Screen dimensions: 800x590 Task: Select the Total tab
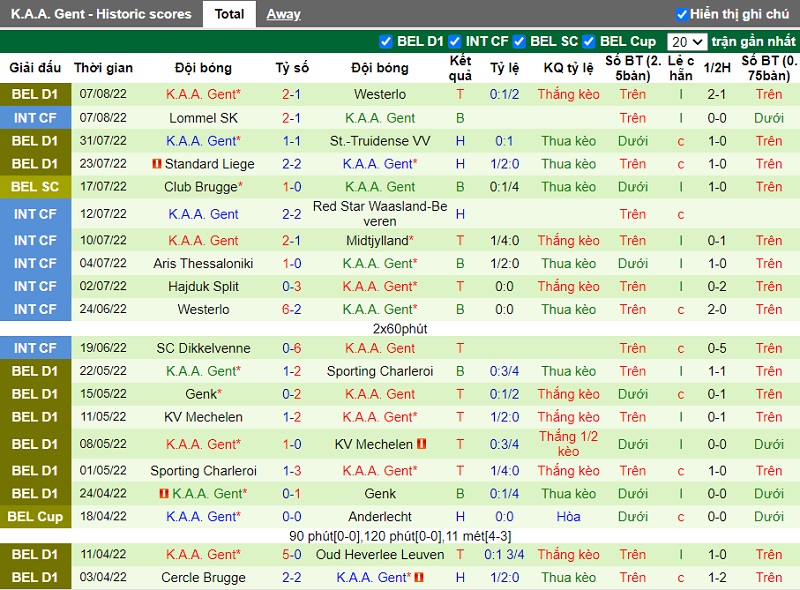229,14
